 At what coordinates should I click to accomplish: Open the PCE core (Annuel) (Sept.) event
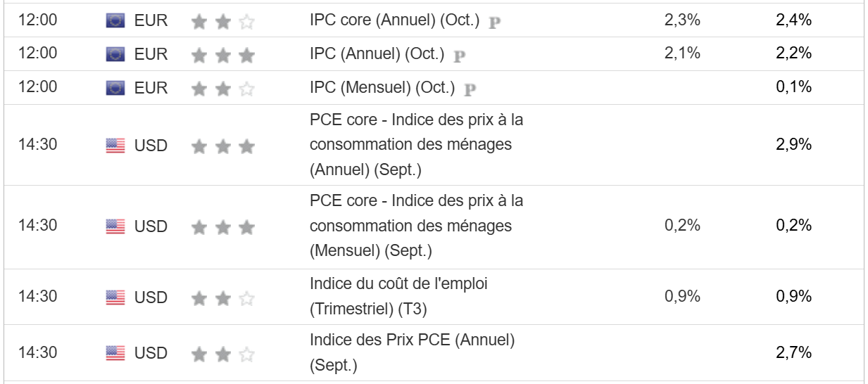pyautogui.click(x=416, y=145)
